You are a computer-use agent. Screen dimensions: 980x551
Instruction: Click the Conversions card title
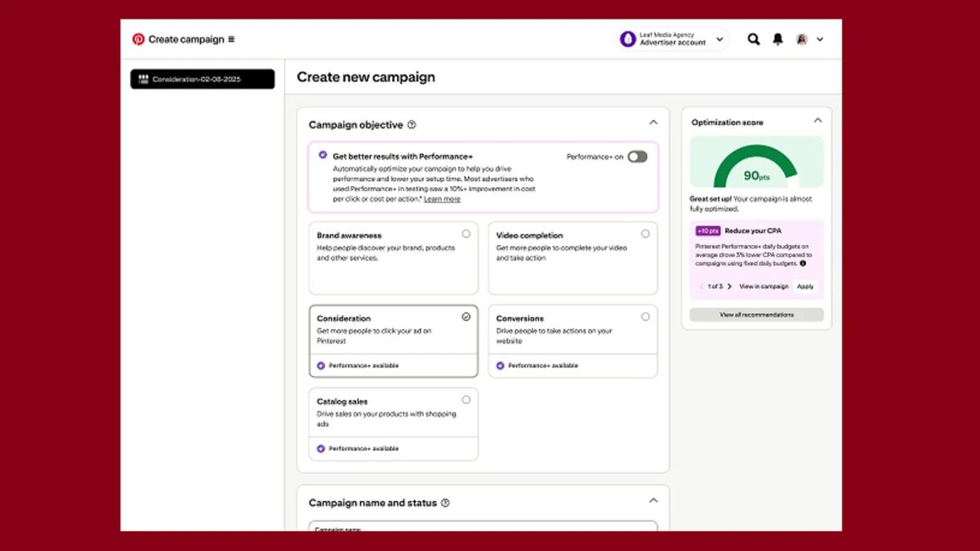[x=519, y=318]
